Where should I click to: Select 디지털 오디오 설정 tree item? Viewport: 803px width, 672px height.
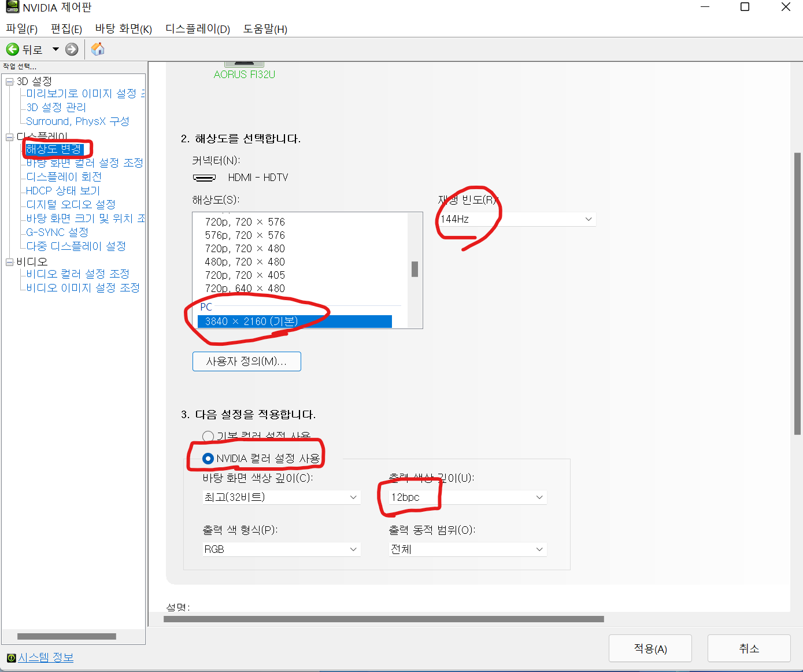[71, 205]
